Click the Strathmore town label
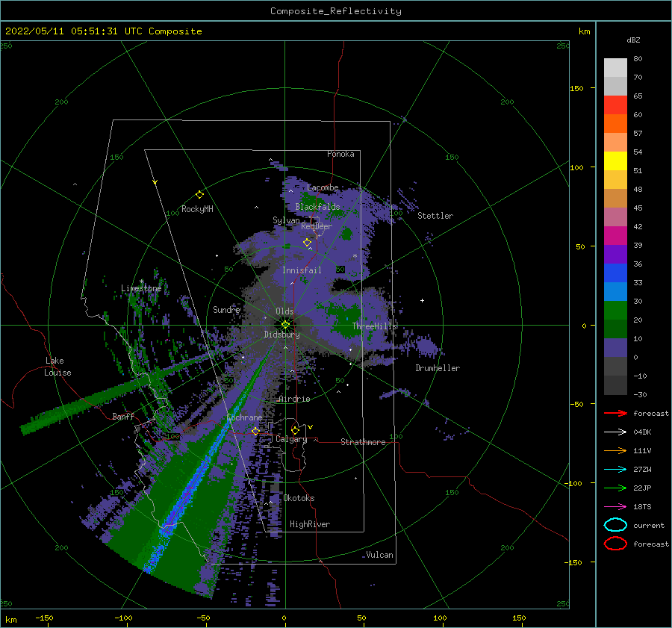This screenshot has height=628, width=672. (x=363, y=442)
